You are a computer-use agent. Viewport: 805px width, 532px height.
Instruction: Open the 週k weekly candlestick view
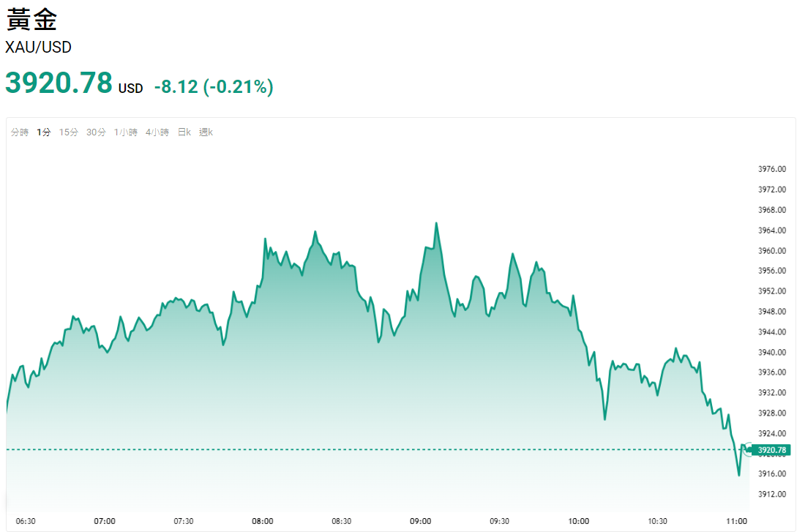[206, 132]
